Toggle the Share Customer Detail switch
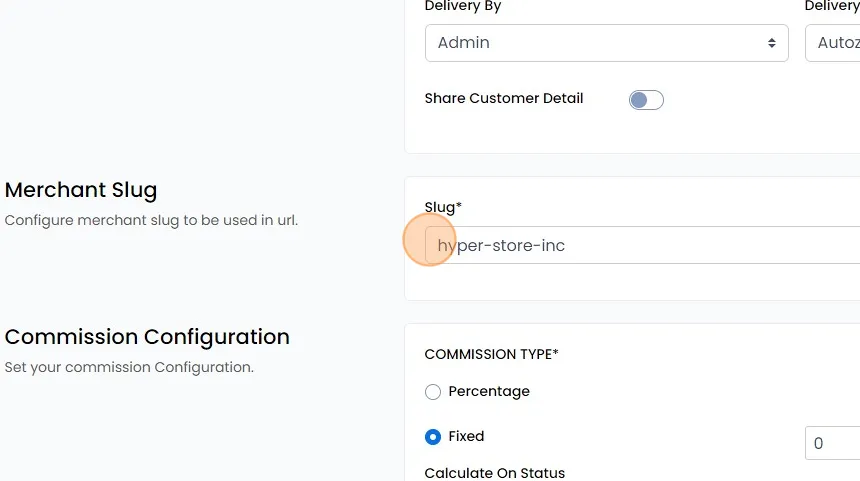 tap(646, 100)
